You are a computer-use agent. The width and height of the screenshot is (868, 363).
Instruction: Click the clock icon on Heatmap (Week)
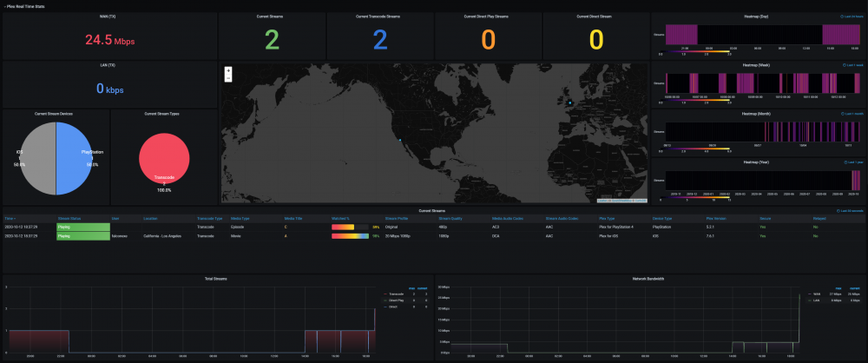click(x=843, y=65)
